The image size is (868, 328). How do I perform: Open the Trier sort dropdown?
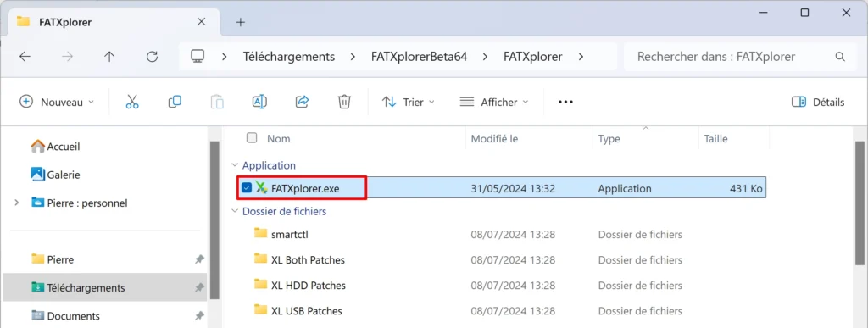pos(409,102)
